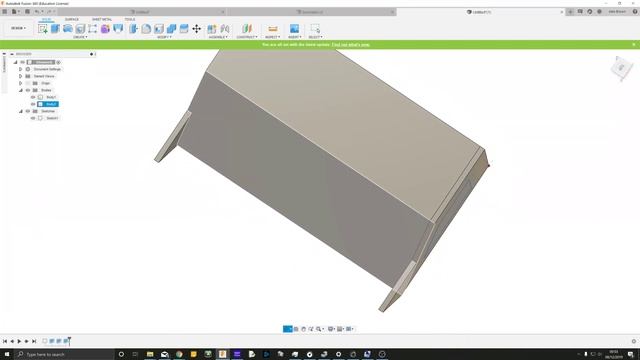
Task: Click the Undo arrow
Action: click(x=37, y=12)
